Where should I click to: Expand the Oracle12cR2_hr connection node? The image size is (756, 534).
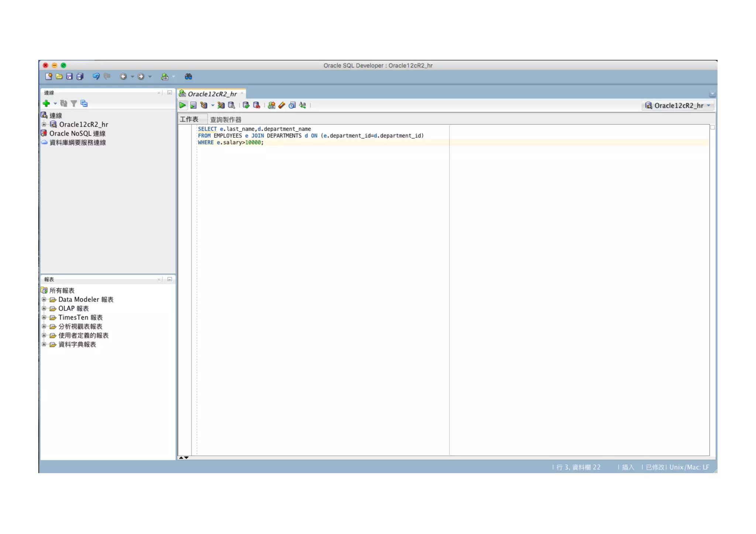[44, 124]
